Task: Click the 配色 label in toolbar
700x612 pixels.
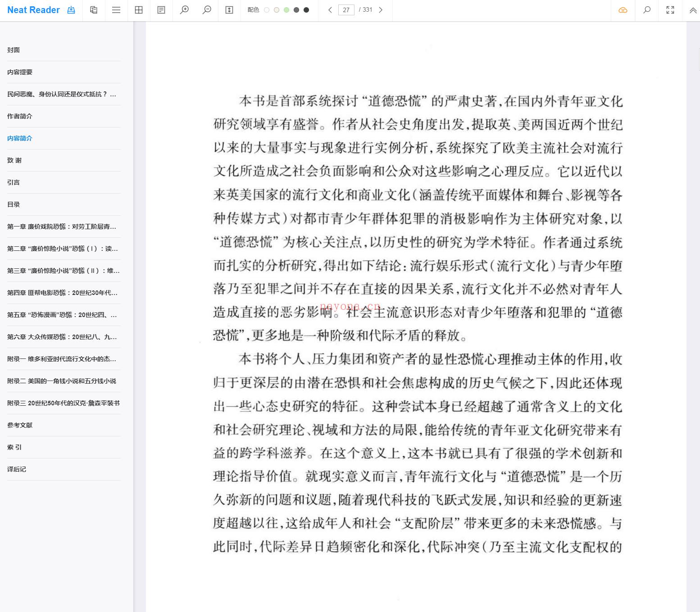Action: pos(253,10)
